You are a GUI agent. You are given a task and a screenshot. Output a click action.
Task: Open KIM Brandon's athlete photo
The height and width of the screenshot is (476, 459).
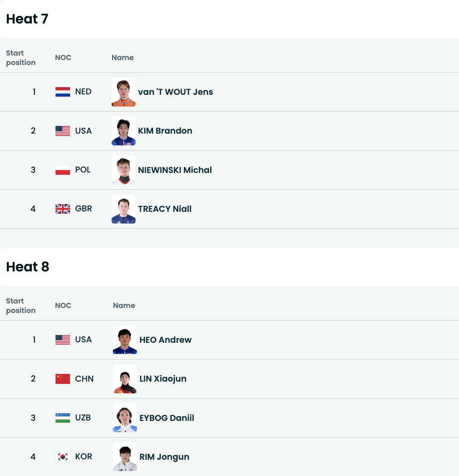point(123,131)
